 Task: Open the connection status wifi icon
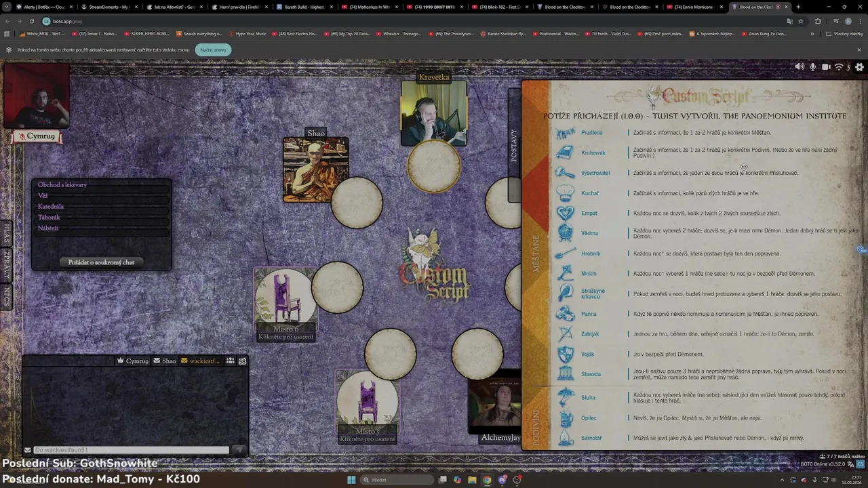(x=839, y=66)
